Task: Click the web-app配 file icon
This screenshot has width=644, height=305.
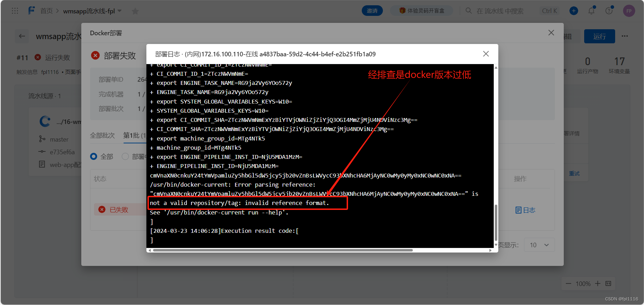Action: pyautogui.click(x=42, y=164)
